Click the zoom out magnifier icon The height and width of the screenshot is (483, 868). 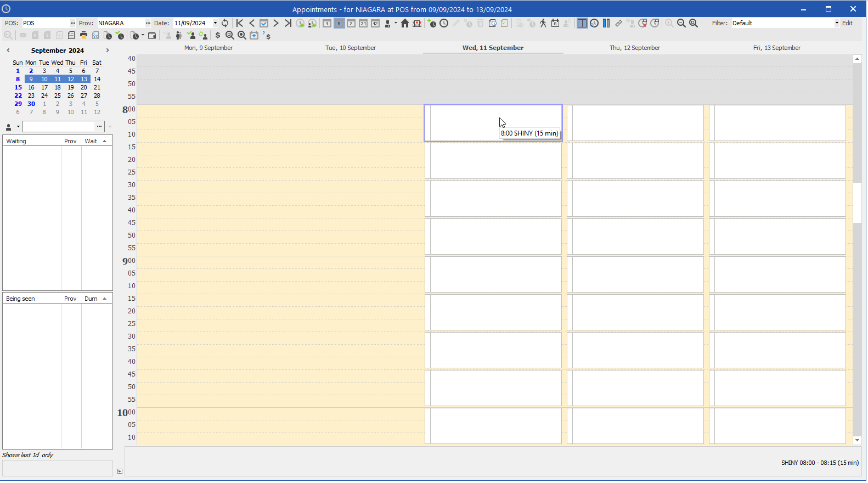pyautogui.click(x=681, y=23)
